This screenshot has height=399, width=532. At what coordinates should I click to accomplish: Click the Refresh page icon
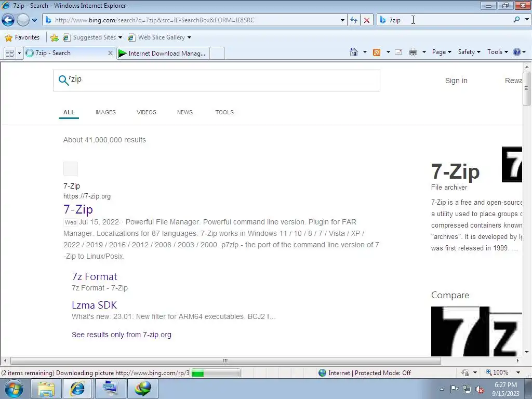[354, 20]
